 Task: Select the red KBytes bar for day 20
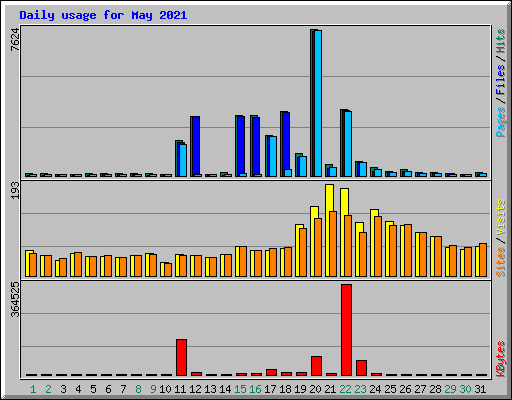[316, 366]
